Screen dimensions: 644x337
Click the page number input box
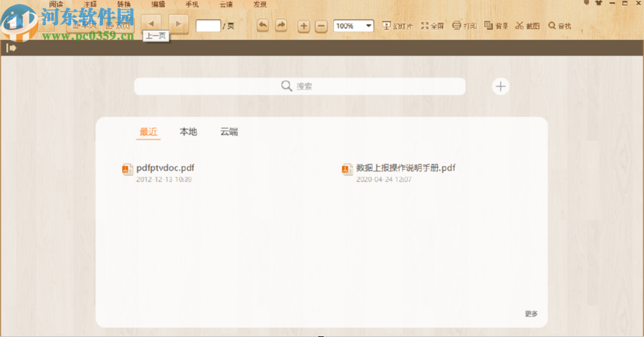(208, 26)
